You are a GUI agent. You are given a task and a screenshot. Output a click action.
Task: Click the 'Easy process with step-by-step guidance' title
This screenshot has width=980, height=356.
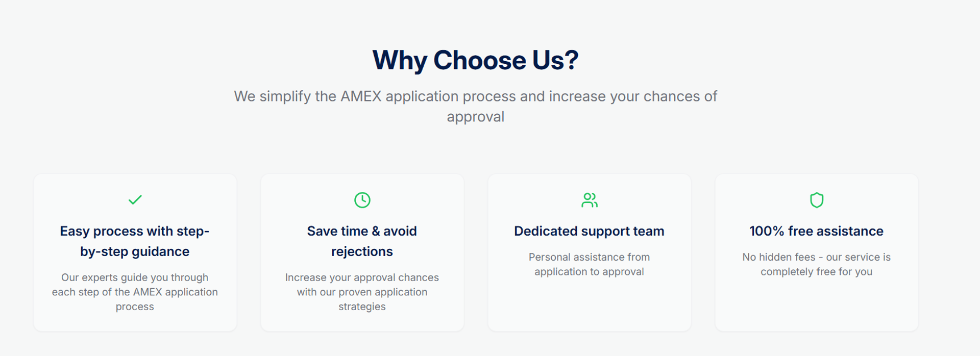(x=135, y=241)
